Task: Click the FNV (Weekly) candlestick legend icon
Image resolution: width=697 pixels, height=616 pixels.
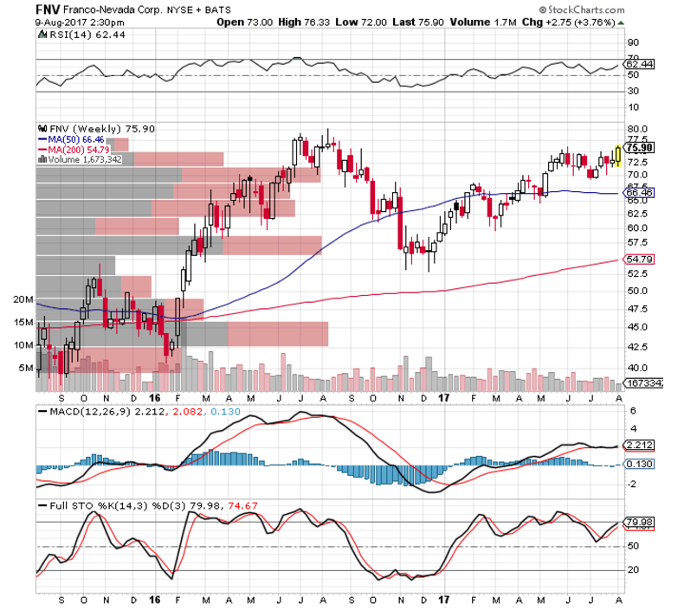Action: click(41, 128)
